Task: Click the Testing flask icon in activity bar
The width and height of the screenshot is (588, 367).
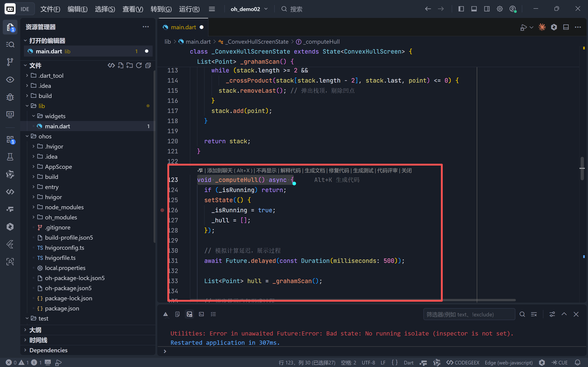Action: pyautogui.click(x=10, y=157)
